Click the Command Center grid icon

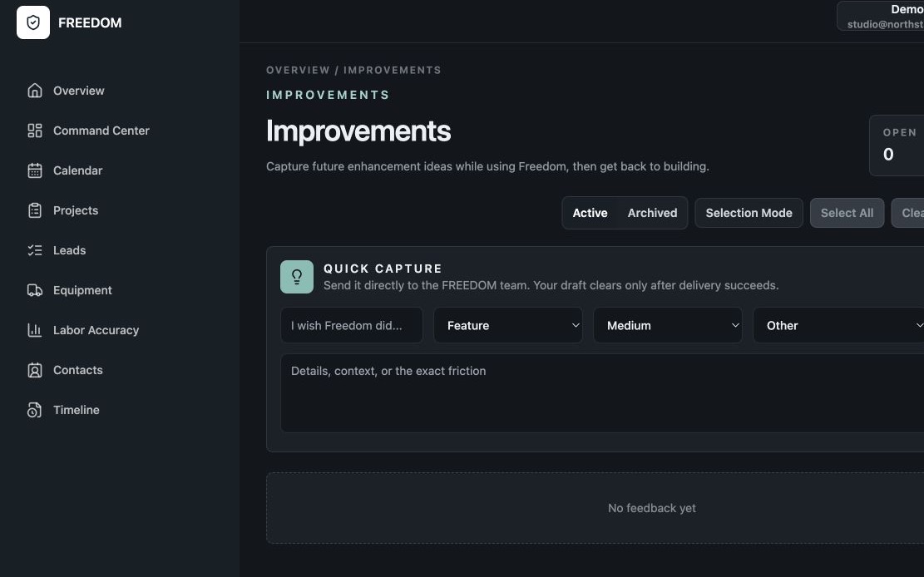coord(35,131)
